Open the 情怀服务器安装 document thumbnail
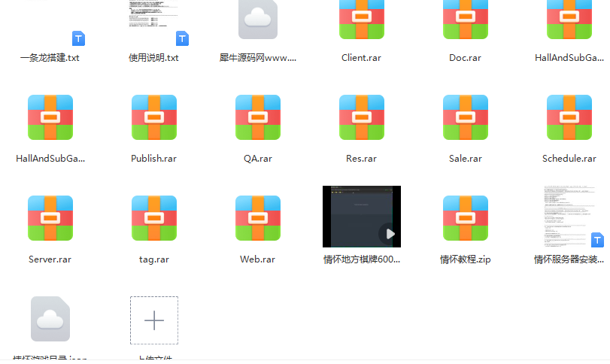This screenshot has width=610, height=364. click(x=569, y=217)
